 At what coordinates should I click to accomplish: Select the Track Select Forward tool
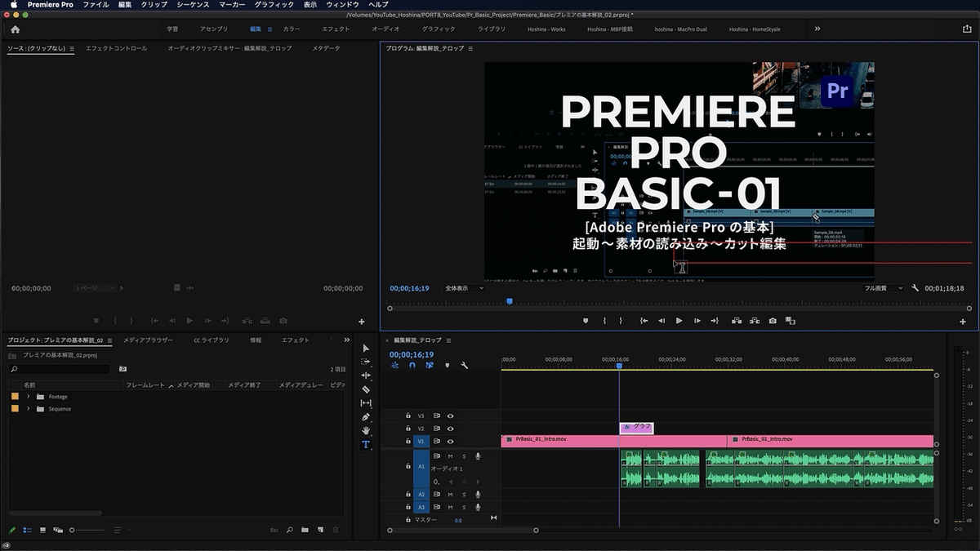point(366,362)
